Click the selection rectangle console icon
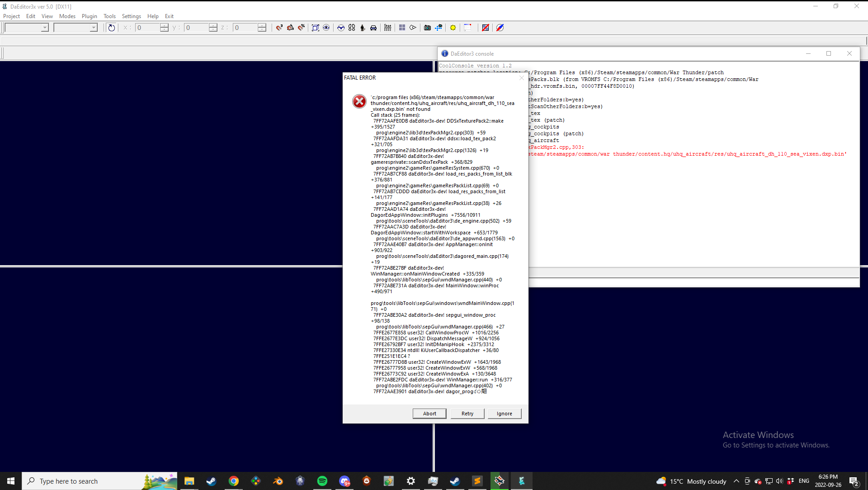This screenshot has height=490, width=868. click(x=467, y=28)
